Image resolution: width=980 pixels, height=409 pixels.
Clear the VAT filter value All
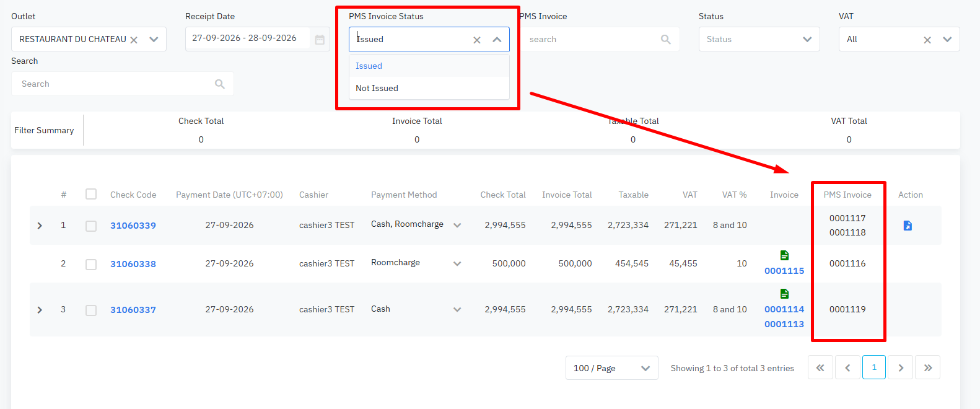(927, 40)
